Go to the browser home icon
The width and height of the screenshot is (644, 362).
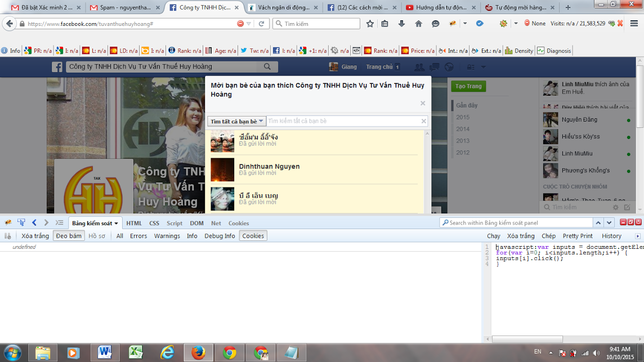coord(418,24)
